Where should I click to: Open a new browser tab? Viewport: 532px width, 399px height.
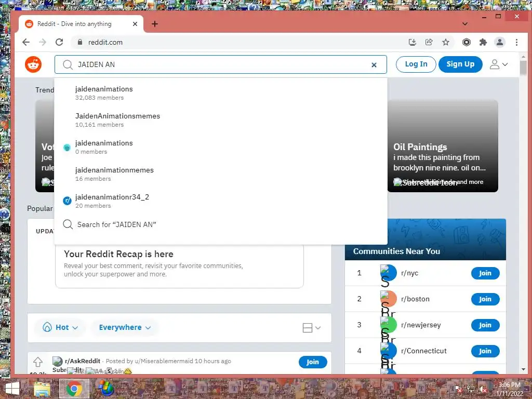pyautogui.click(x=155, y=24)
